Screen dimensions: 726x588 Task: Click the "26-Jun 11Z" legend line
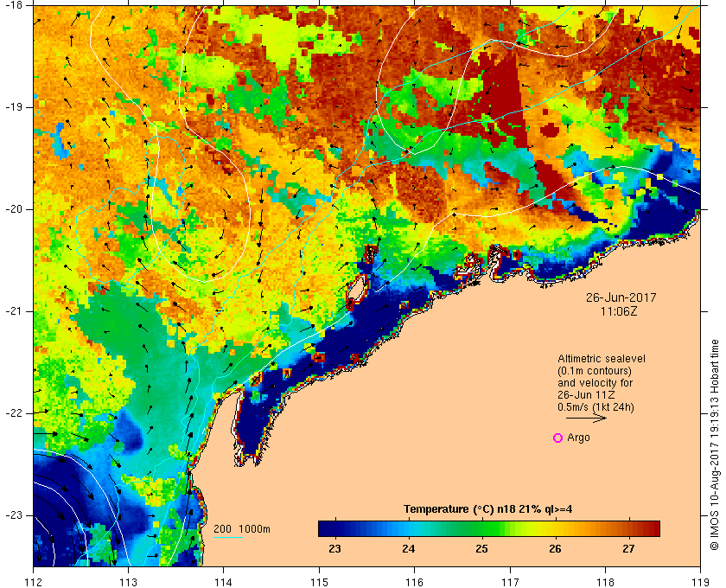click(586, 395)
